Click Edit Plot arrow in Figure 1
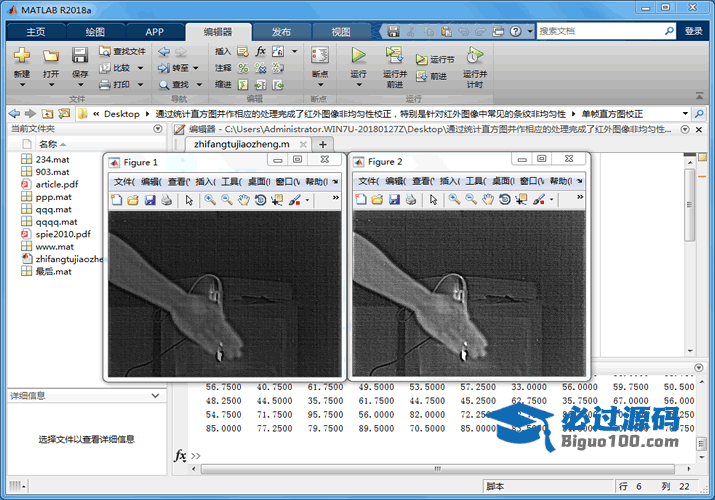This screenshot has width=715, height=500. pyautogui.click(x=189, y=200)
